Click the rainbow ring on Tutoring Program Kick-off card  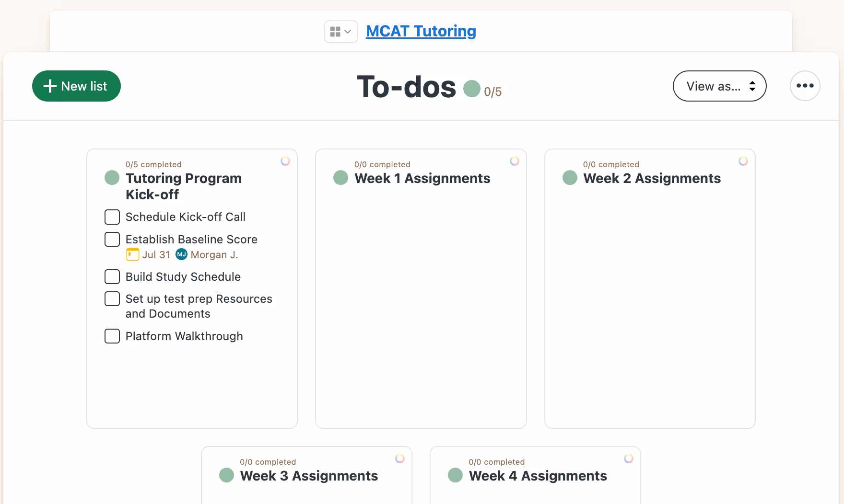click(285, 161)
